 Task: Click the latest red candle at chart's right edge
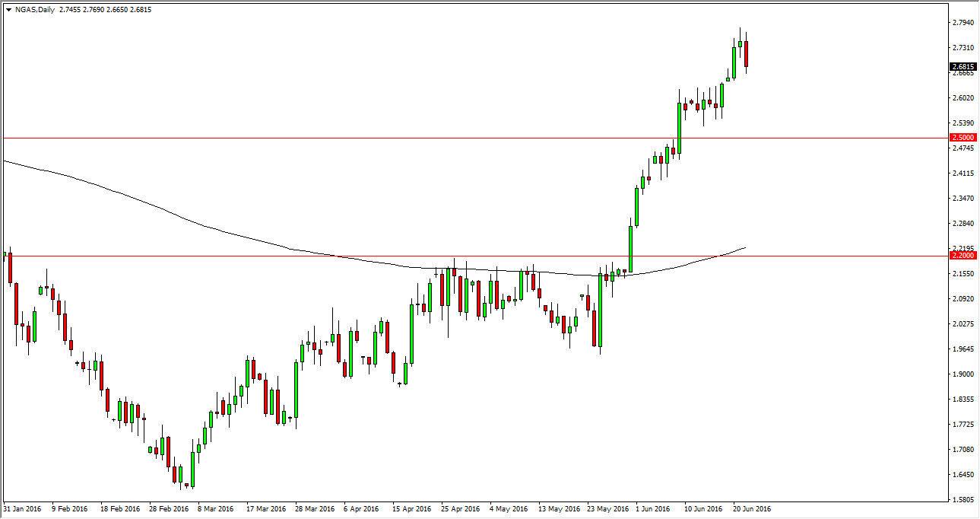point(747,54)
